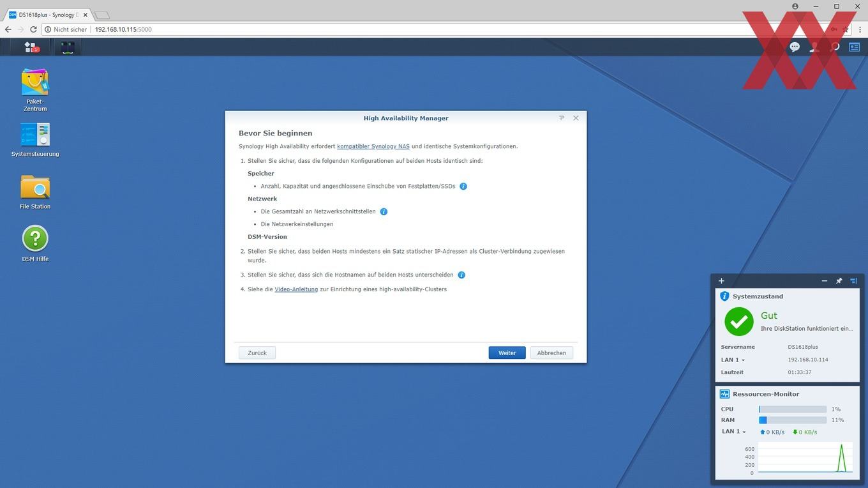868x488 pixels.
Task: Click the Speicher heading in dialog
Action: 261,174
